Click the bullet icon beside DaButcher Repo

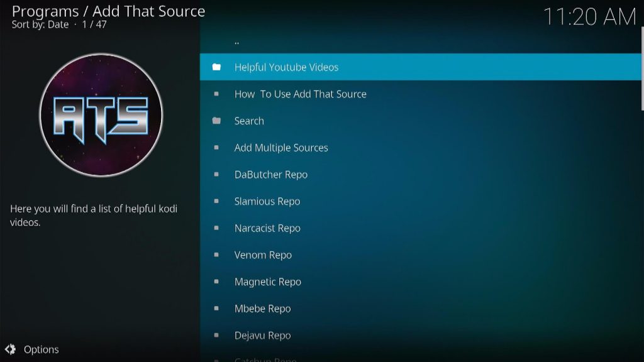(216, 175)
